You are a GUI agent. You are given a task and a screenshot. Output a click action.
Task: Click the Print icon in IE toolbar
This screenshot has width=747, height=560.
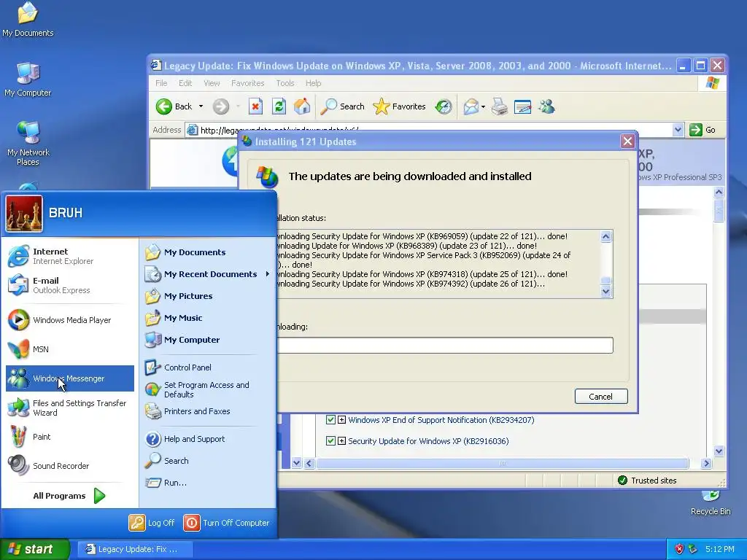click(499, 106)
